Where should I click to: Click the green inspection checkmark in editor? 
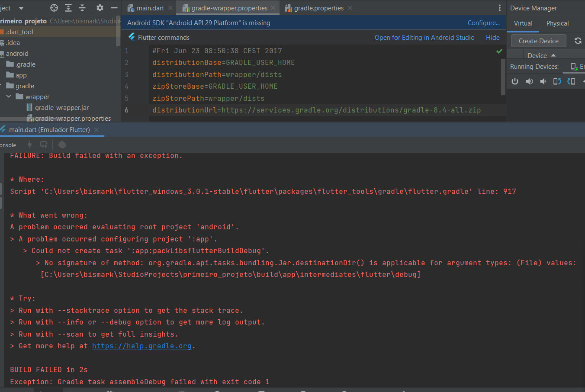tap(499, 51)
